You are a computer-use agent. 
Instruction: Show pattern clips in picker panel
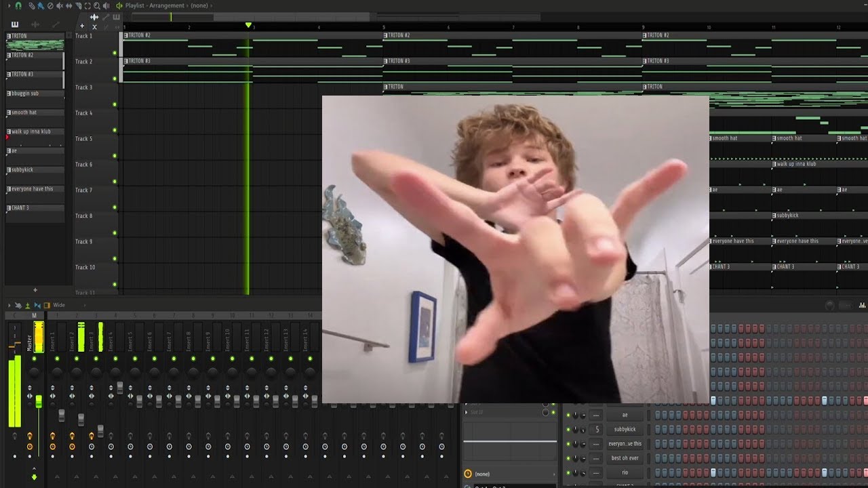click(x=15, y=25)
